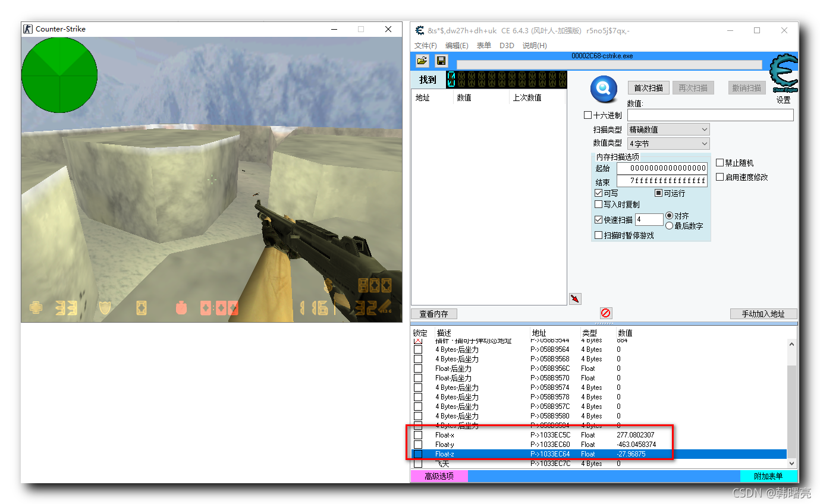
Task: Click the 起始 start address field
Action: (662, 168)
